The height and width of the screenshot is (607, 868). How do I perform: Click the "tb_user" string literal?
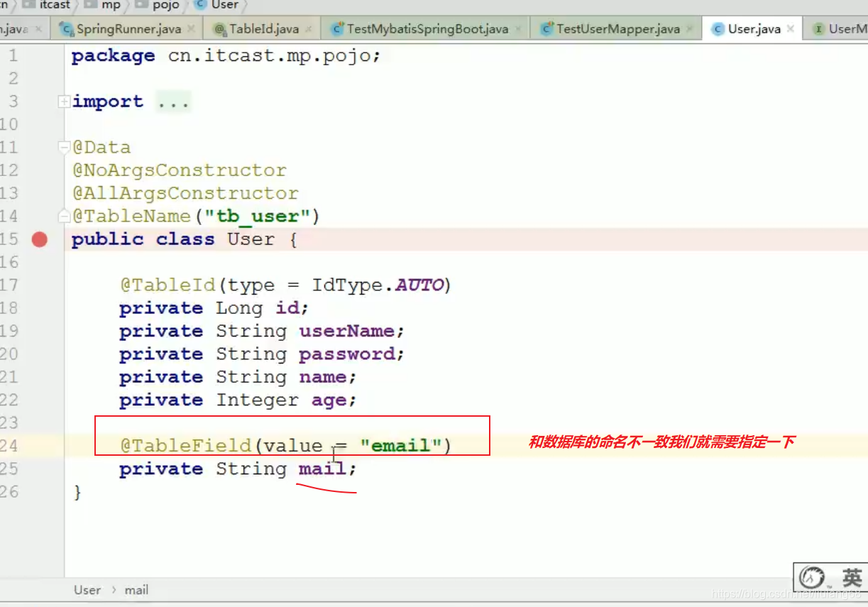256,217
